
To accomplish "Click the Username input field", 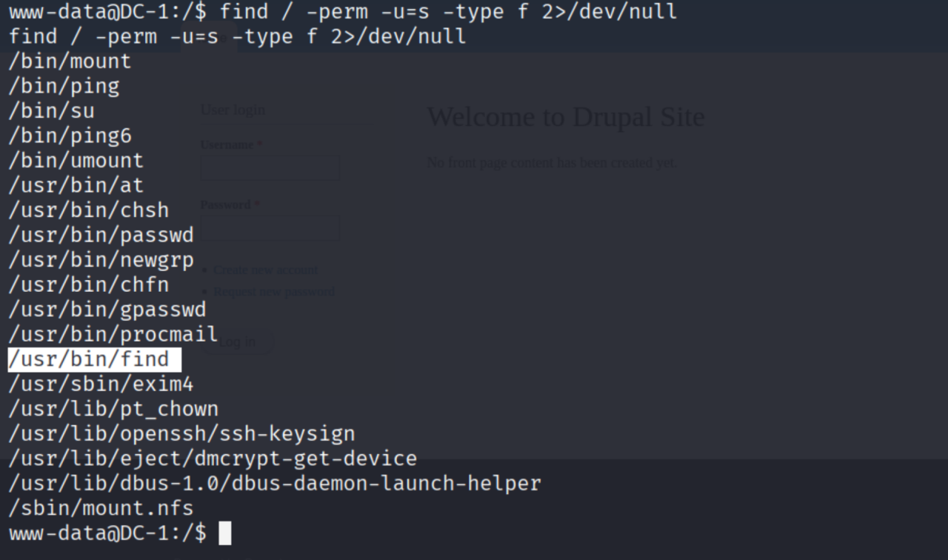I will (x=270, y=167).
